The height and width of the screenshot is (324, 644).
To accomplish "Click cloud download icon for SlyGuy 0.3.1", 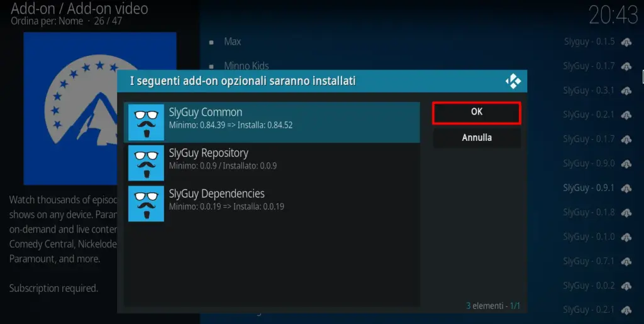I will (x=626, y=91).
